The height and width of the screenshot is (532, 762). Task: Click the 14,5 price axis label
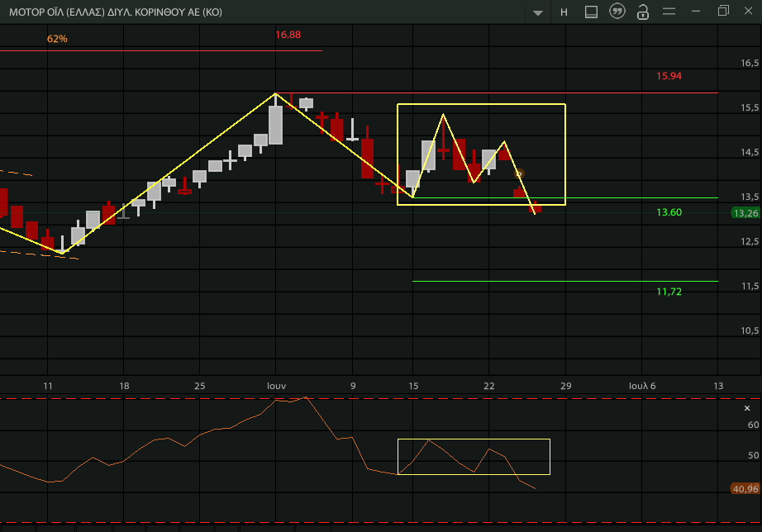750,153
